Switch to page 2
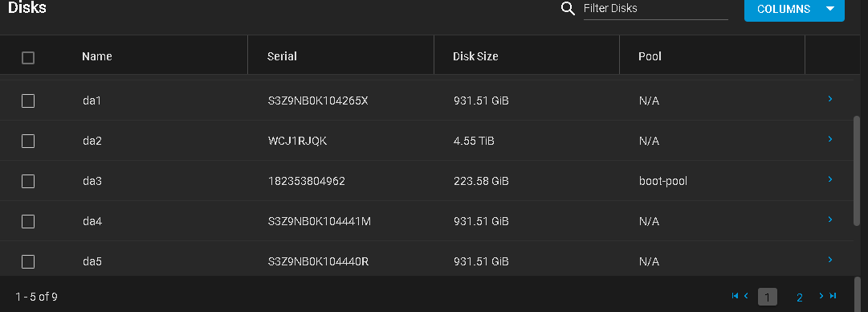 tap(800, 298)
